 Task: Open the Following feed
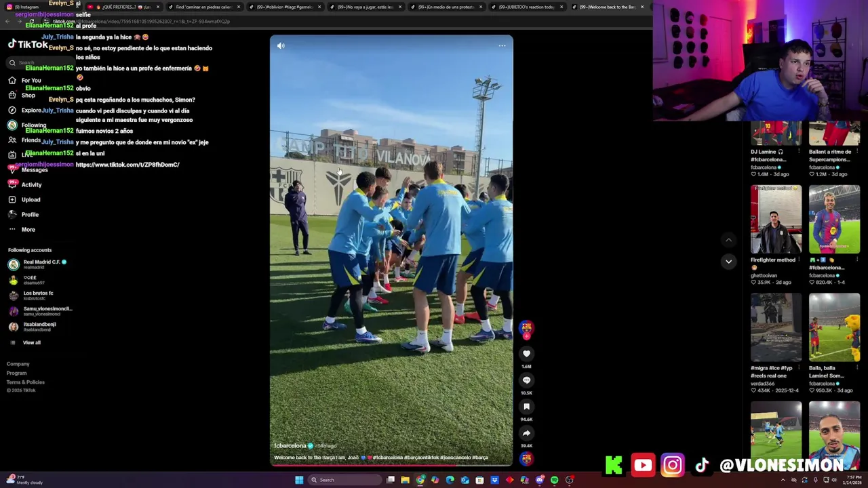point(27,125)
